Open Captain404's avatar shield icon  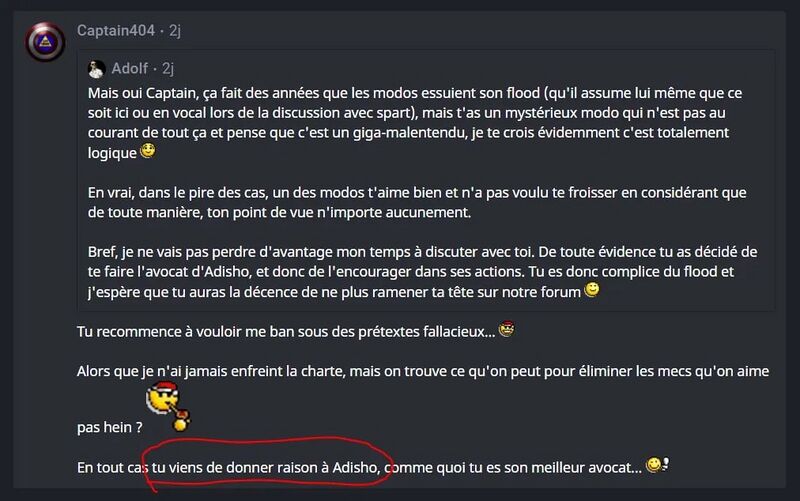pyautogui.click(x=45, y=42)
